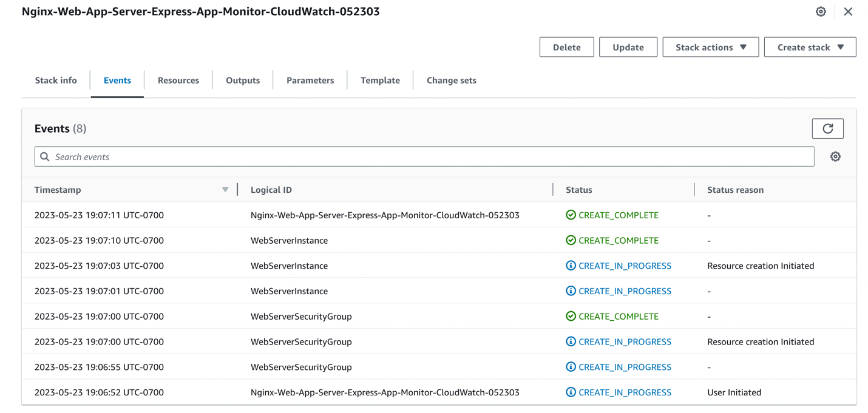This screenshot has height=413, width=868.
Task: Click the CREATE_COMPLETE check icon for WebServerSecurityGroup
Action: point(571,316)
